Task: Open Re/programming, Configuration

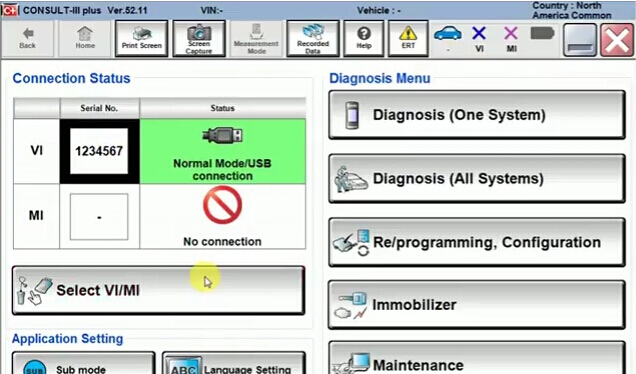Action: [477, 242]
